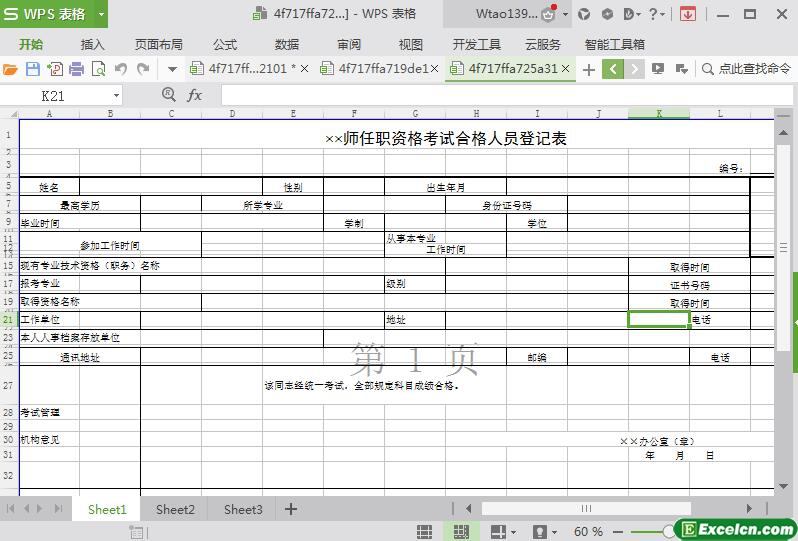Click the search command magnifier icon
Screen dimensions: 798x541
coord(707,69)
